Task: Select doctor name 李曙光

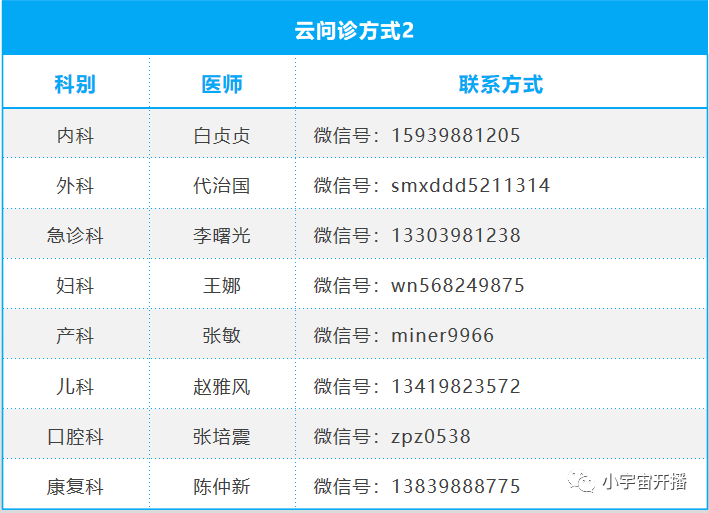Action: point(222,235)
